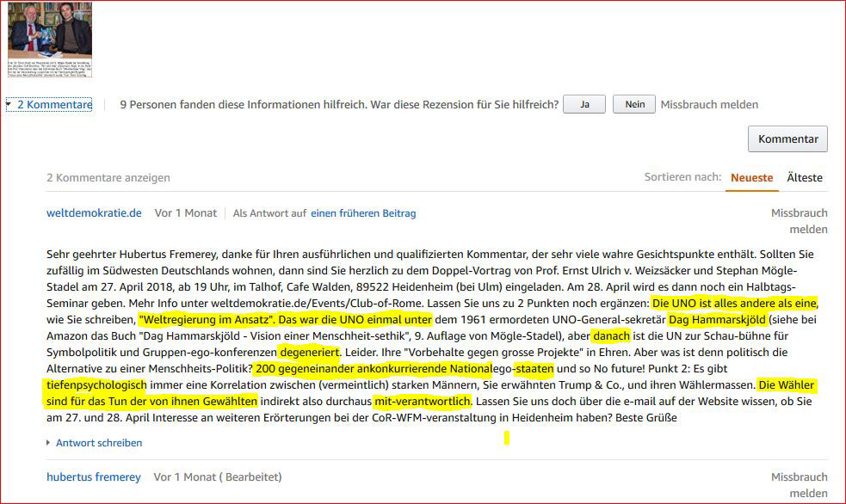
Task: Click the highlighted word "mit-verantwortlich"
Action: coord(422,402)
